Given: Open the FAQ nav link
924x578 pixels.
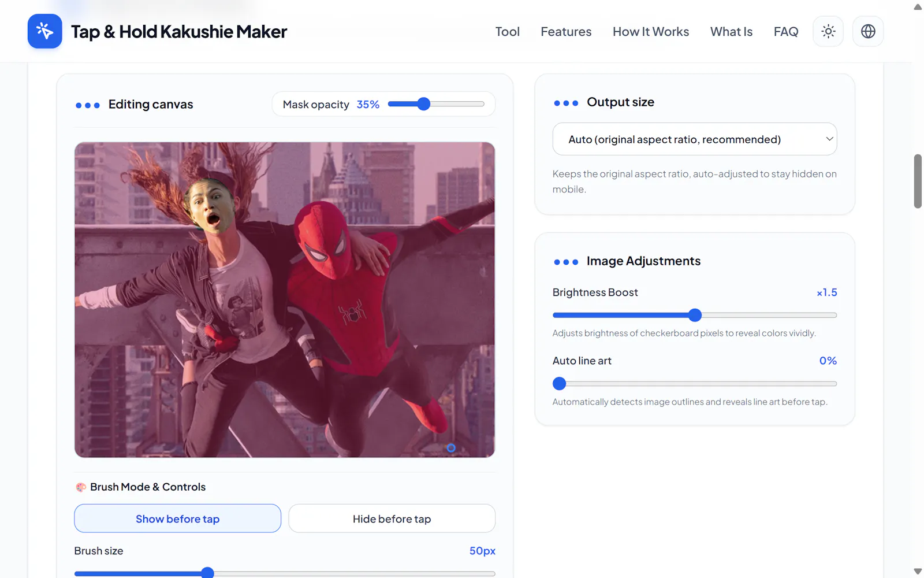Looking at the screenshot, I should (x=786, y=32).
